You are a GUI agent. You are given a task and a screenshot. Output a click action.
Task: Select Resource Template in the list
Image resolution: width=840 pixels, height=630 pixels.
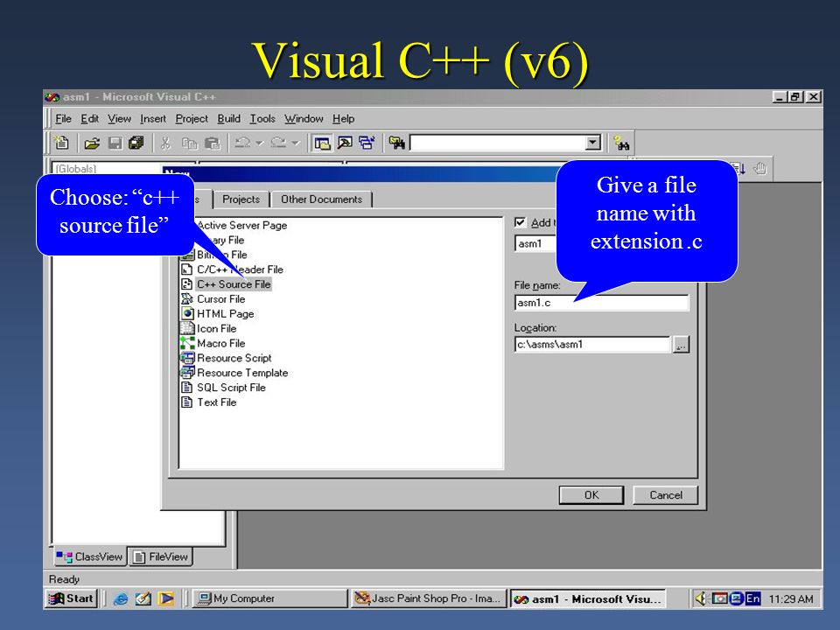pyautogui.click(x=242, y=373)
